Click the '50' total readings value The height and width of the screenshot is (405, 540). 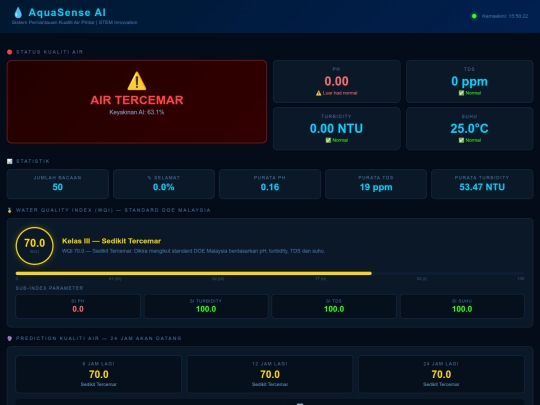click(58, 187)
